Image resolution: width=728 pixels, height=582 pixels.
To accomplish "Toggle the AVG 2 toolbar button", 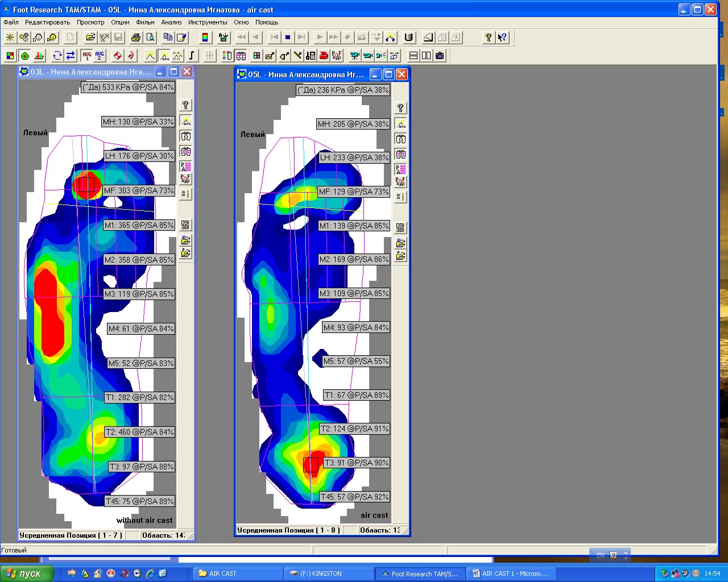I will [x=100, y=56].
